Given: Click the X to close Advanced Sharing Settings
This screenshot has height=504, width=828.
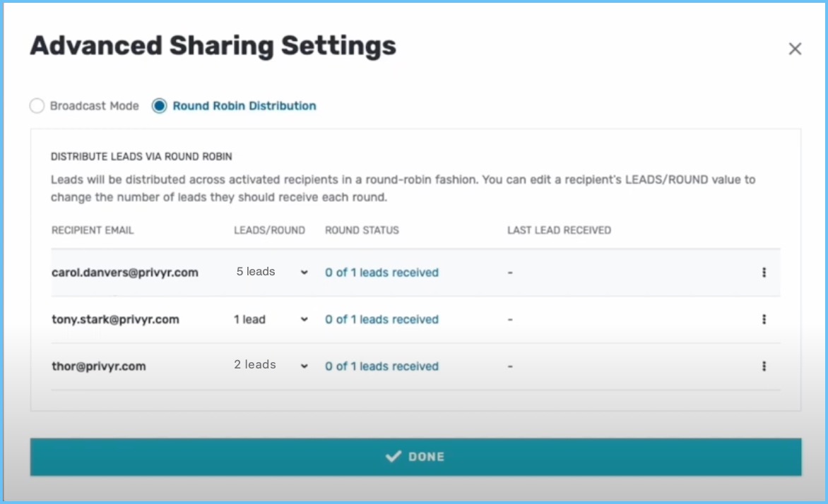Looking at the screenshot, I should click(x=795, y=49).
